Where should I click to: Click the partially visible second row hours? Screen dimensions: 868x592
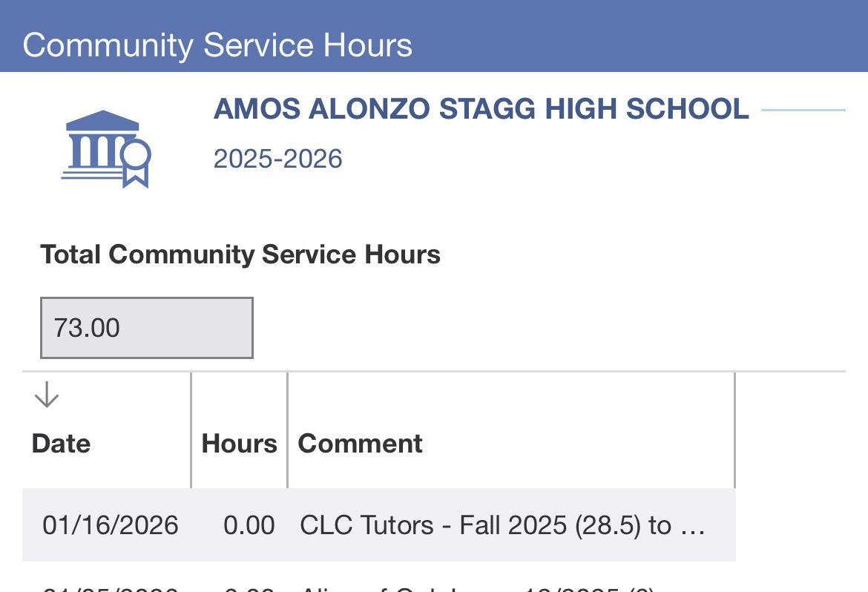pos(249,588)
